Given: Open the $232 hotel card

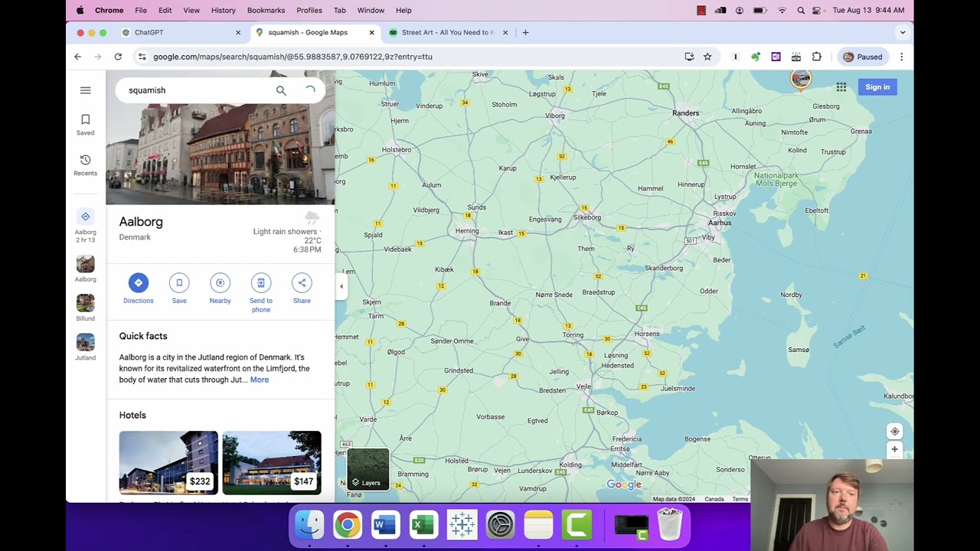Looking at the screenshot, I should 168,463.
